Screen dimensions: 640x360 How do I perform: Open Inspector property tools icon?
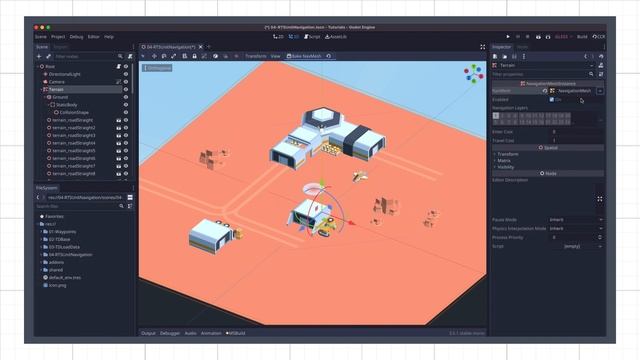[601, 74]
